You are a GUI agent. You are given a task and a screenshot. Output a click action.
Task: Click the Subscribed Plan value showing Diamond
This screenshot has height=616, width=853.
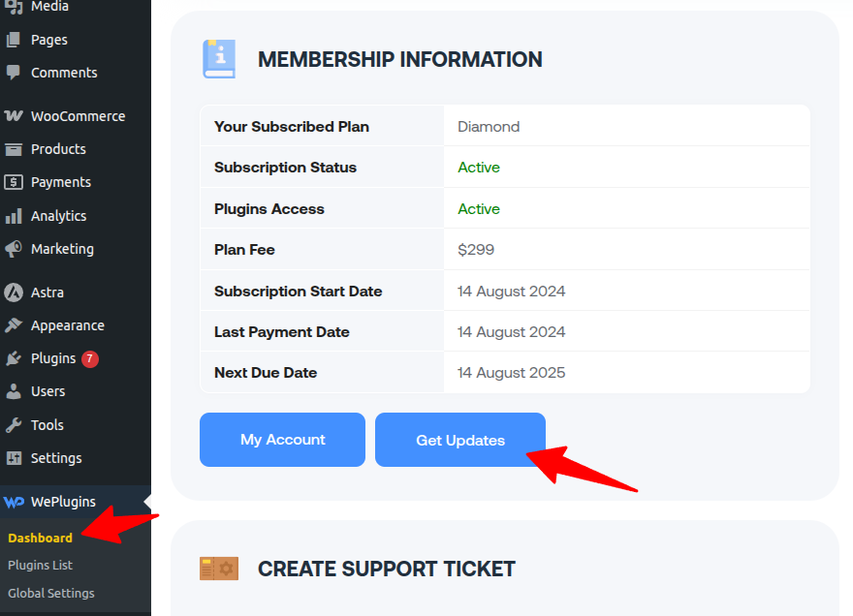click(x=489, y=126)
